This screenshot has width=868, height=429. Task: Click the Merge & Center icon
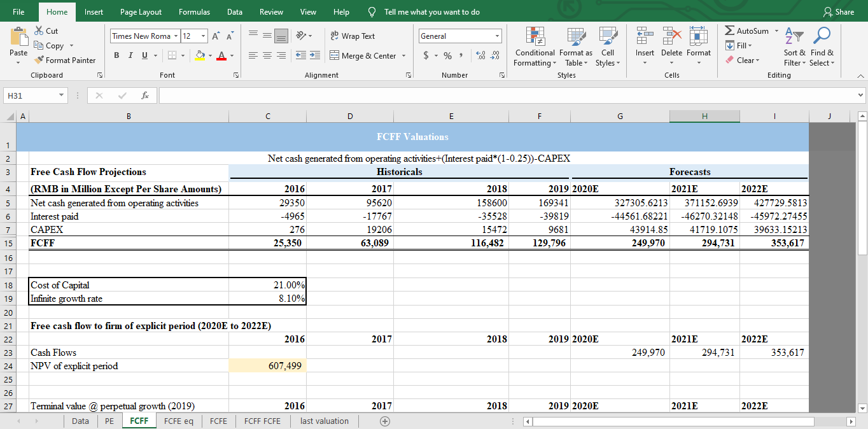tap(335, 56)
